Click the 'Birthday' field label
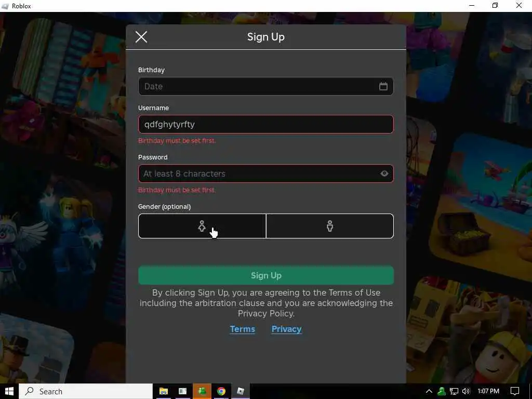 pyautogui.click(x=151, y=70)
